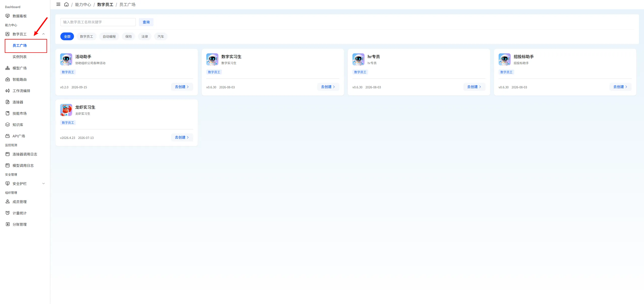Filter by 保险 category
Image resolution: width=644 pixels, height=304 pixels.
coord(129,36)
